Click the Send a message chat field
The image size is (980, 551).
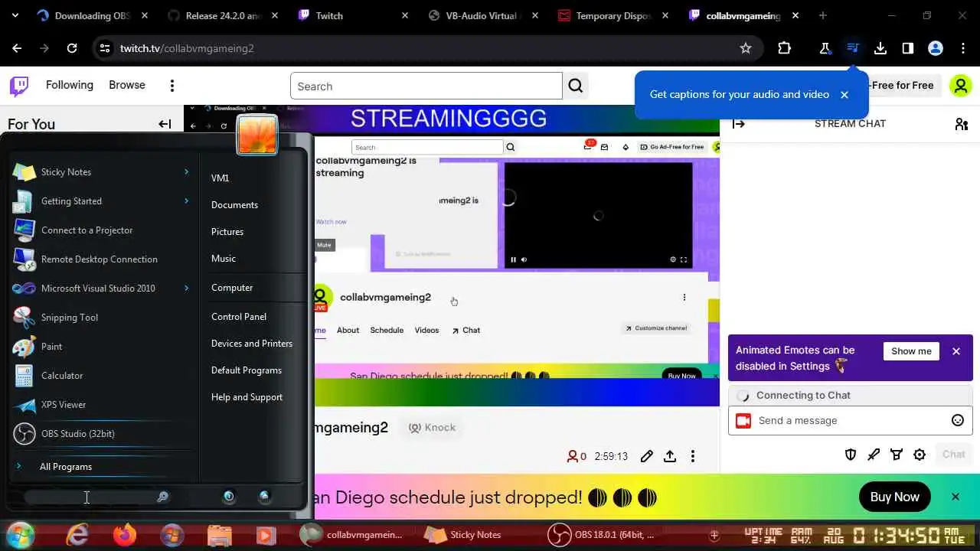[x=850, y=420]
